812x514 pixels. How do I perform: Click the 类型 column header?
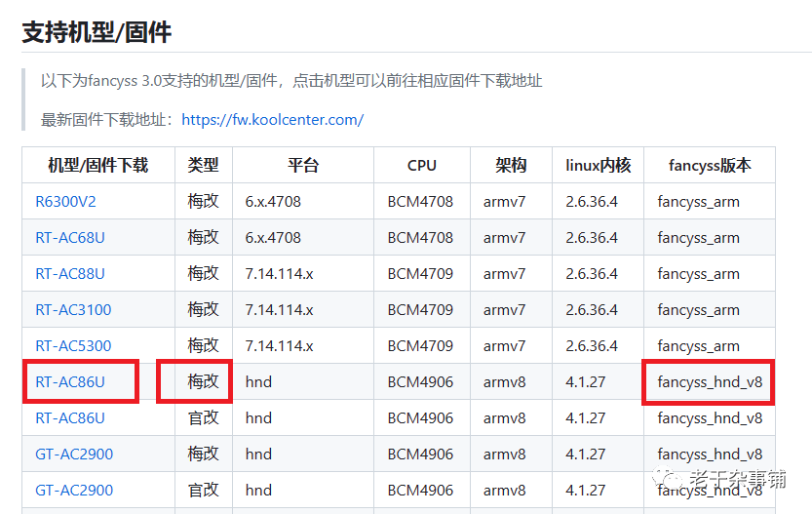(204, 165)
